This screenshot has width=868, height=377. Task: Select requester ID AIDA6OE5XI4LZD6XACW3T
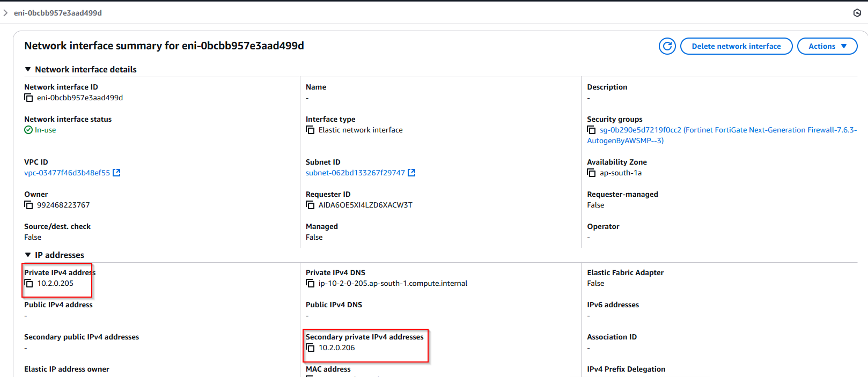(365, 205)
